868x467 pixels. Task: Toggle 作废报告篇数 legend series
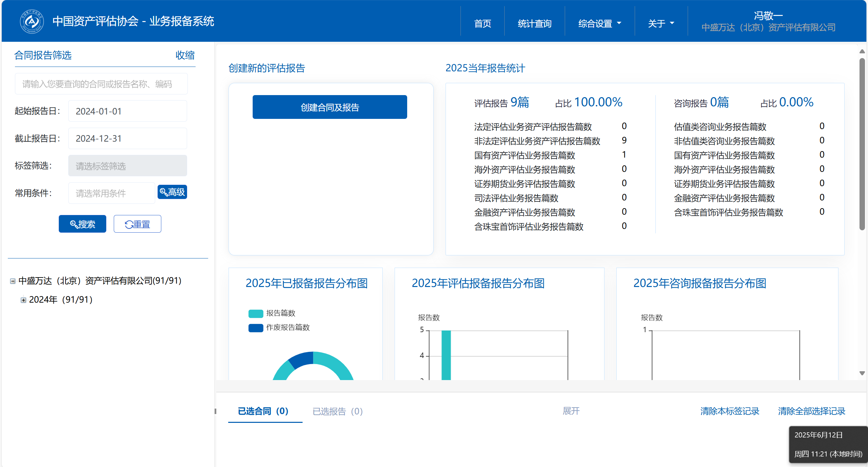[279, 327]
